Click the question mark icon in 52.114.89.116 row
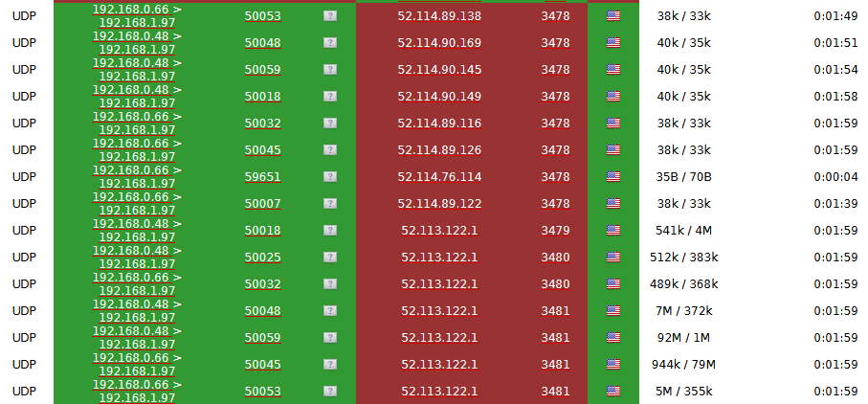 click(330, 123)
